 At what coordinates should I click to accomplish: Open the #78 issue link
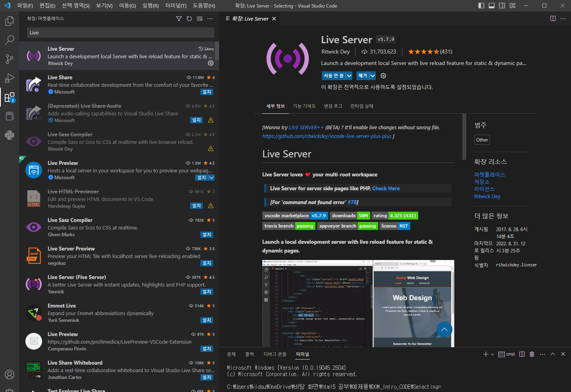352,202
